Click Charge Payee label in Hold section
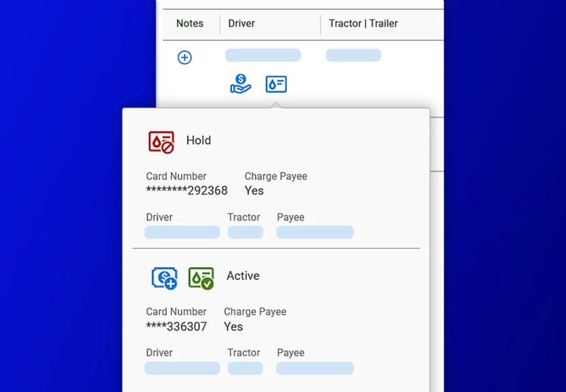This screenshot has height=392, width=566. click(x=276, y=176)
